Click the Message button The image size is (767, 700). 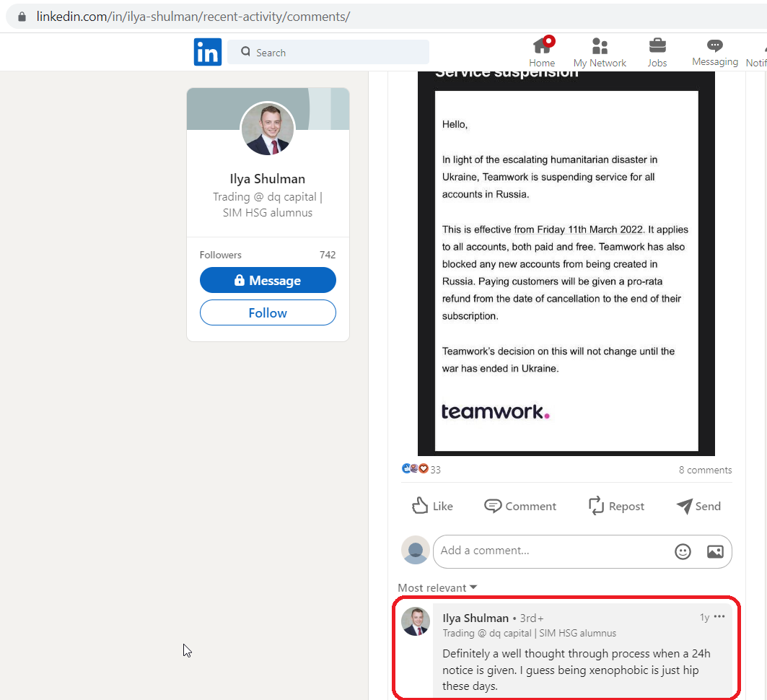point(268,280)
